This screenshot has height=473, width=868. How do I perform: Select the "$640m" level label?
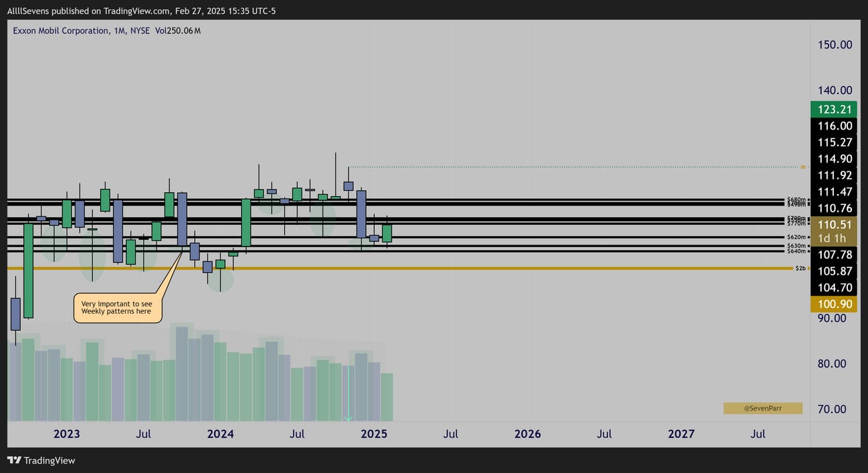pos(796,251)
